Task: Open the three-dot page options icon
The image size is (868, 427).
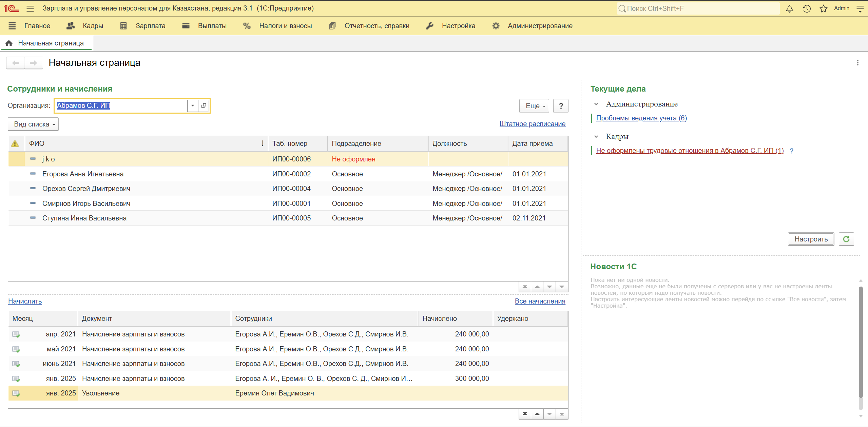Action: (x=858, y=63)
